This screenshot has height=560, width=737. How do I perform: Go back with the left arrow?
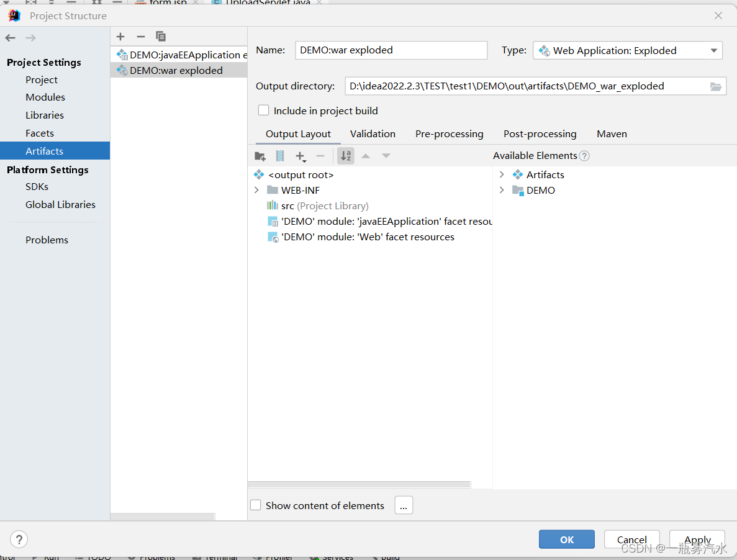tap(11, 38)
